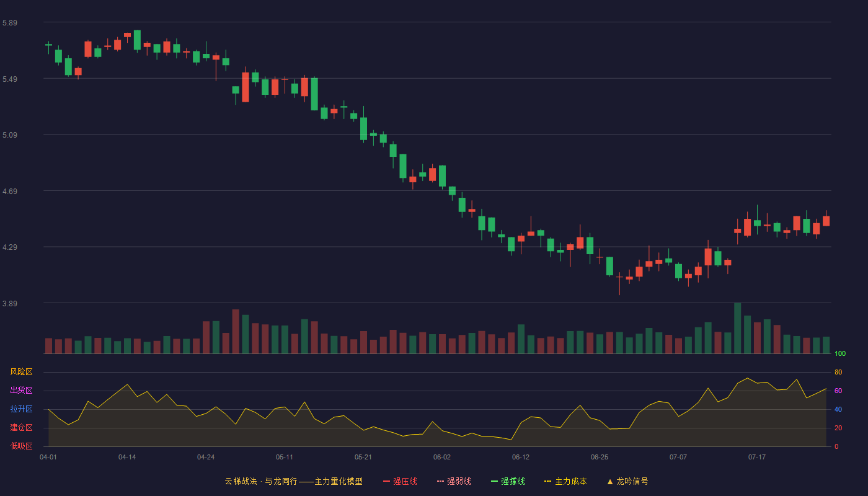Click the 06-12 date label
The height and width of the screenshot is (496, 868).
pos(521,457)
